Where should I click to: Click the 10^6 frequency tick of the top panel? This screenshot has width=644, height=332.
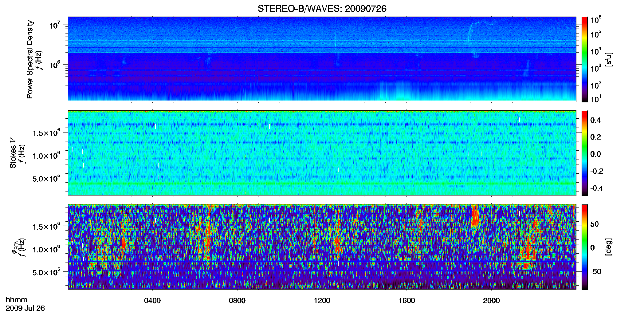click(x=55, y=65)
